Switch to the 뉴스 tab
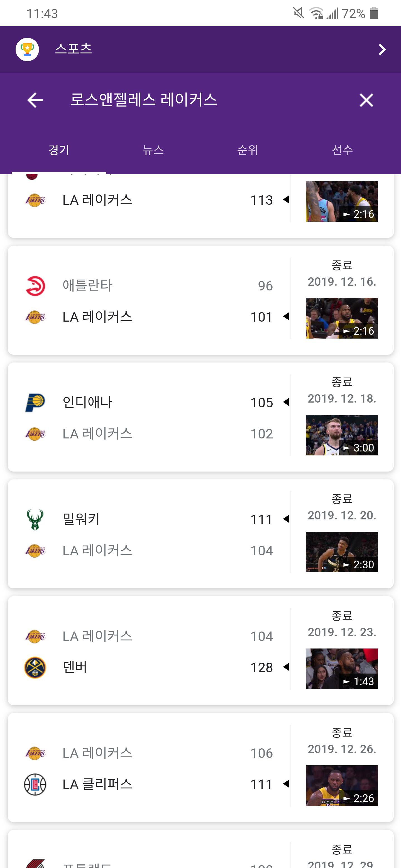Screen dimensions: 401x868 coord(153,150)
